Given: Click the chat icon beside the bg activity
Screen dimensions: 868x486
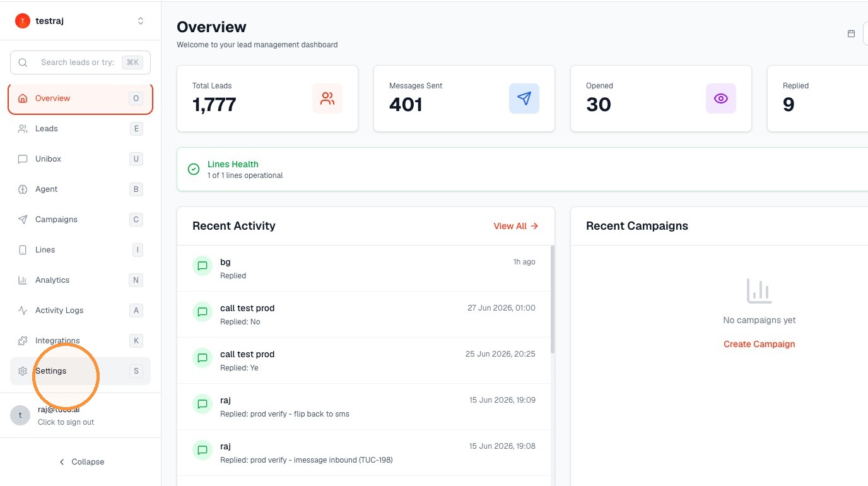Looking at the screenshot, I should [x=202, y=266].
